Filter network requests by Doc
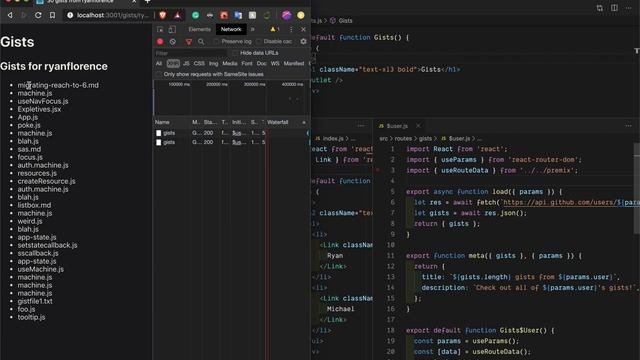 pyautogui.click(x=262, y=64)
